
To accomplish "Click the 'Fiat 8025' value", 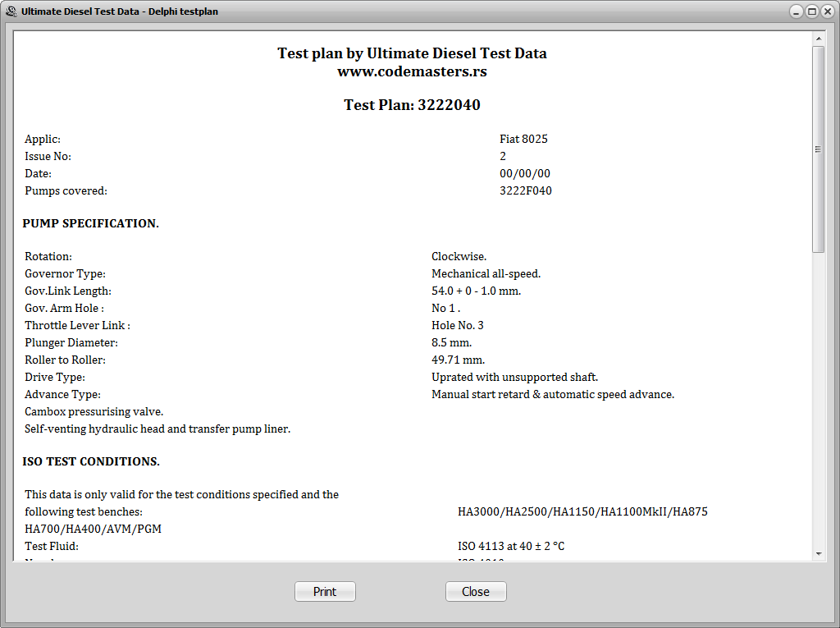I will [x=523, y=139].
